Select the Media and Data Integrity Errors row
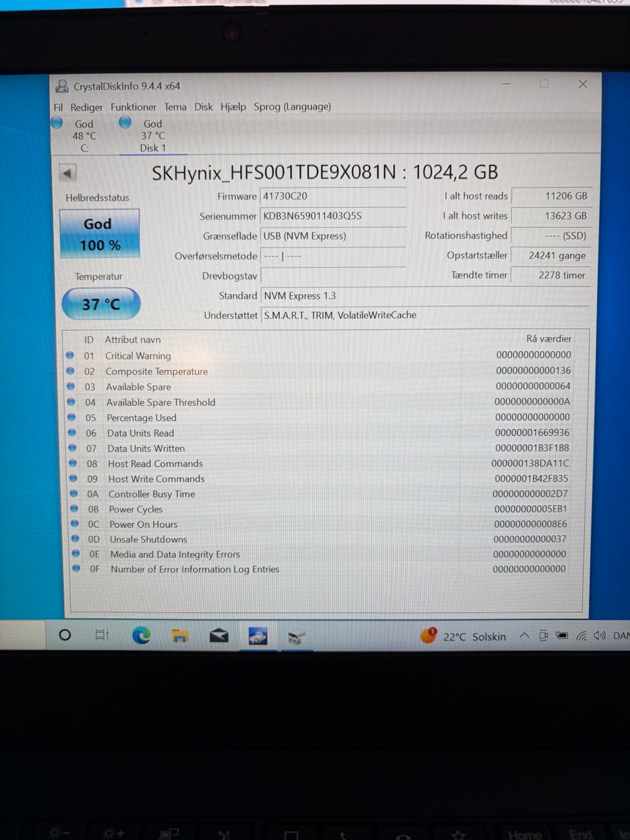The image size is (630, 840). click(x=320, y=554)
